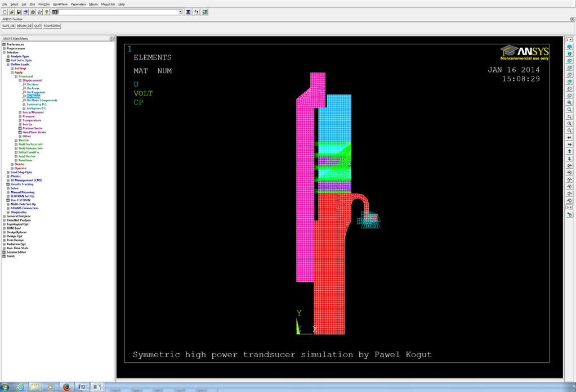
Task: Expand the Preprocessor tree node
Action: [x=4, y=48]
